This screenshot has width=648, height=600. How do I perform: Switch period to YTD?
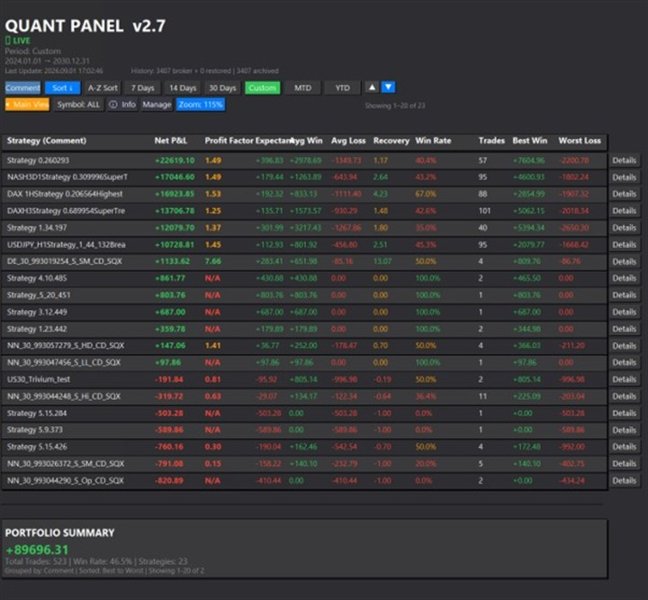point(342,88)
